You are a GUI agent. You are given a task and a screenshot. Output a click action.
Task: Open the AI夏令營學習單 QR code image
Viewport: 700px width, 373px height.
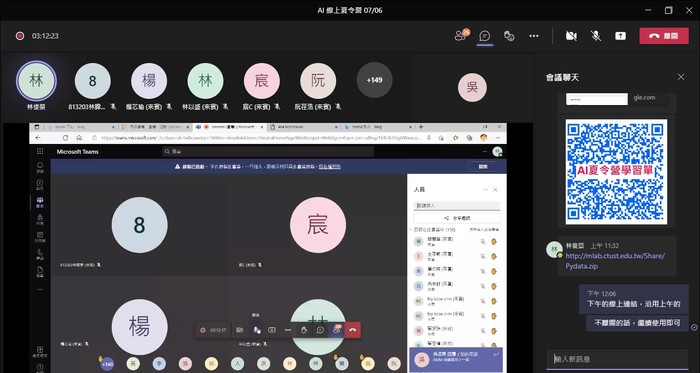click(616, 172)
